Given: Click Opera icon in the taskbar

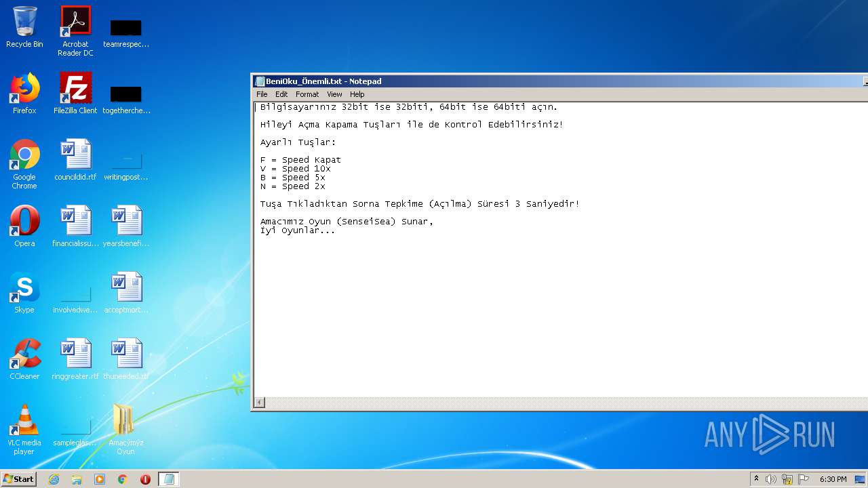Looking at the screenshot, I should tap(145, 479).
